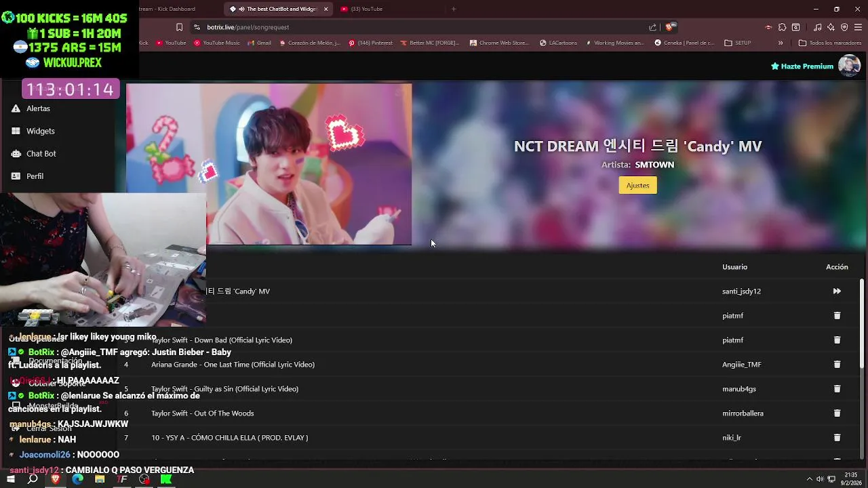Open the browser hamburger menu

click(x=858, y=27)
